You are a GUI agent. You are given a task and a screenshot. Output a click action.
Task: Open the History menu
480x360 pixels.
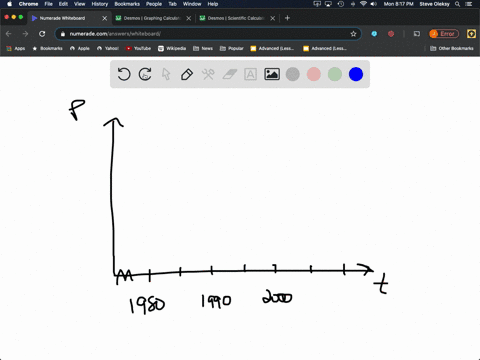[100, 4]
